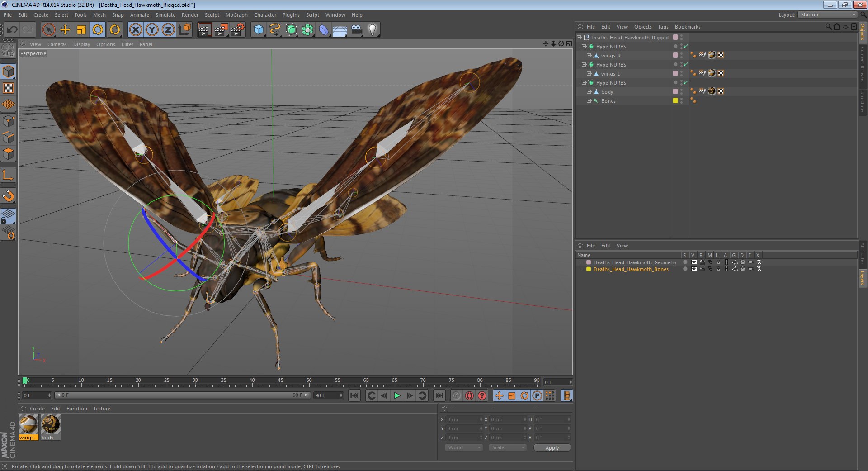The image size is (868, 471).
Task: Open the Simulate menu
Action: tap(165, 15)
